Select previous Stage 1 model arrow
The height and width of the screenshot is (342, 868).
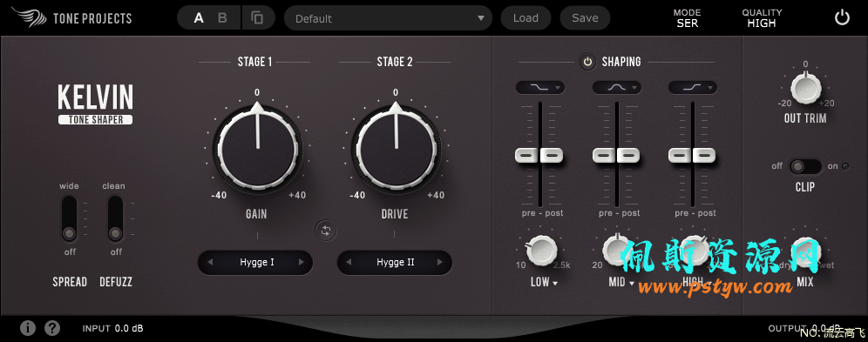tap(210, 262)
